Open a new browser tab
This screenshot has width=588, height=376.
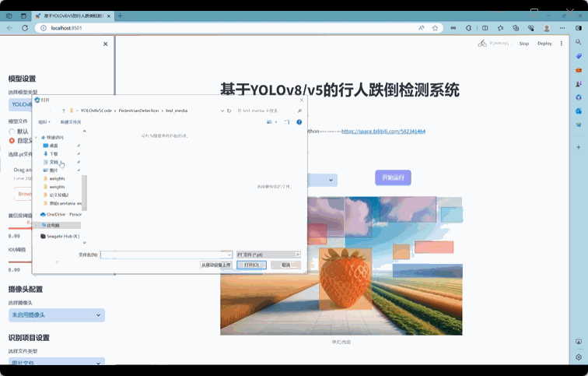coord(120,16)
